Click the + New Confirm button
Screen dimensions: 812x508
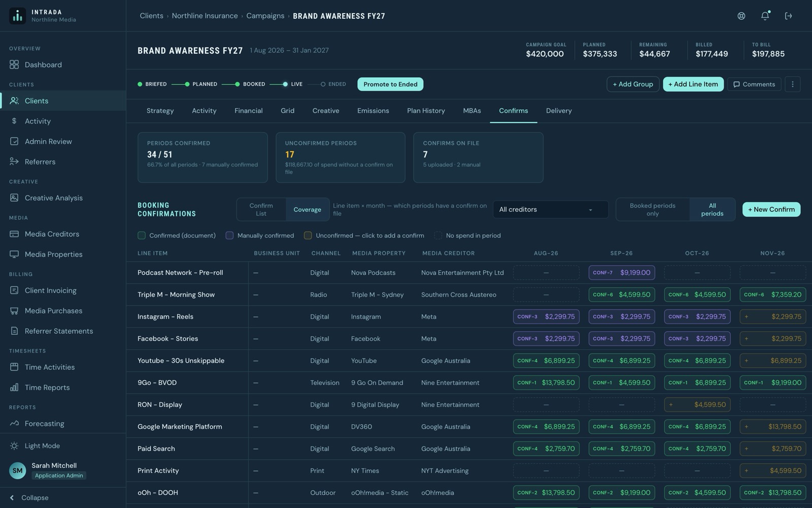coord(771,209)
